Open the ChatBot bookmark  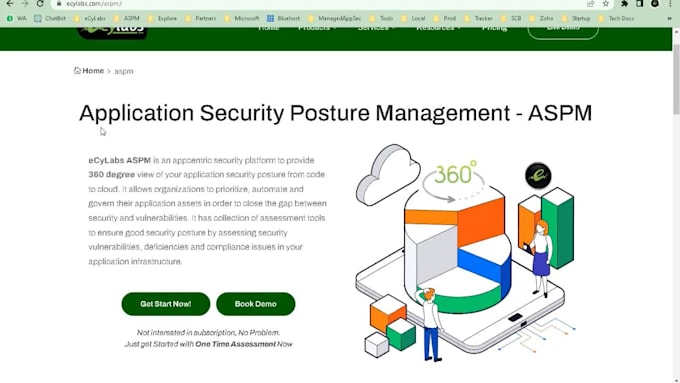pyautogui.click(x=50, y=18)
